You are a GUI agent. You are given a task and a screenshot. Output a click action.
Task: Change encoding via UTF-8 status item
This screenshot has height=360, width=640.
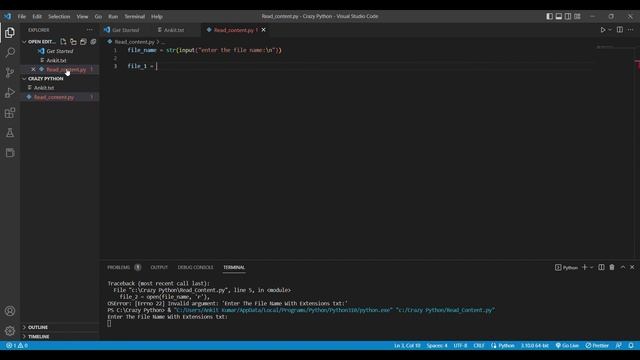[460, 345]
